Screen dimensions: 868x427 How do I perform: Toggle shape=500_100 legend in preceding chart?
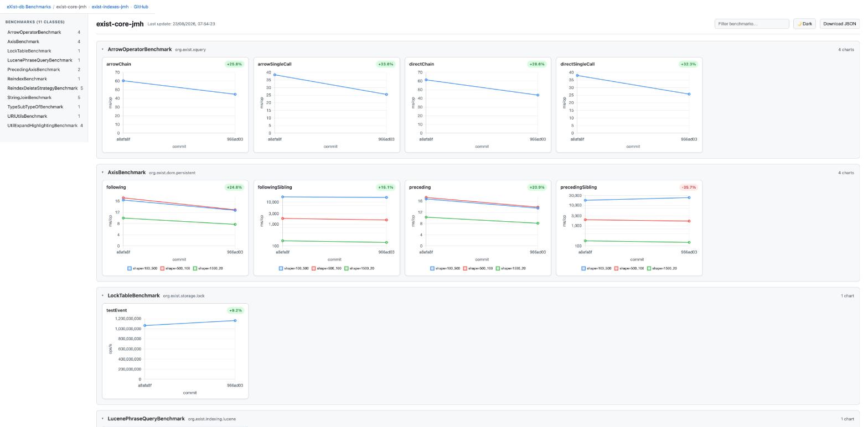tap(478, 268)
